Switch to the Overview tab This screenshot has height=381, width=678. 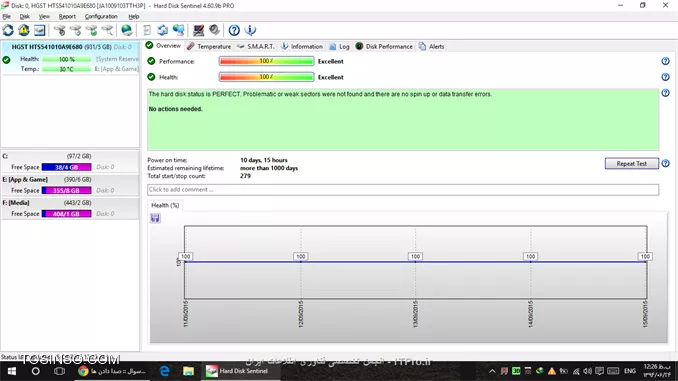pyautogui.click(x=163, y=46)
